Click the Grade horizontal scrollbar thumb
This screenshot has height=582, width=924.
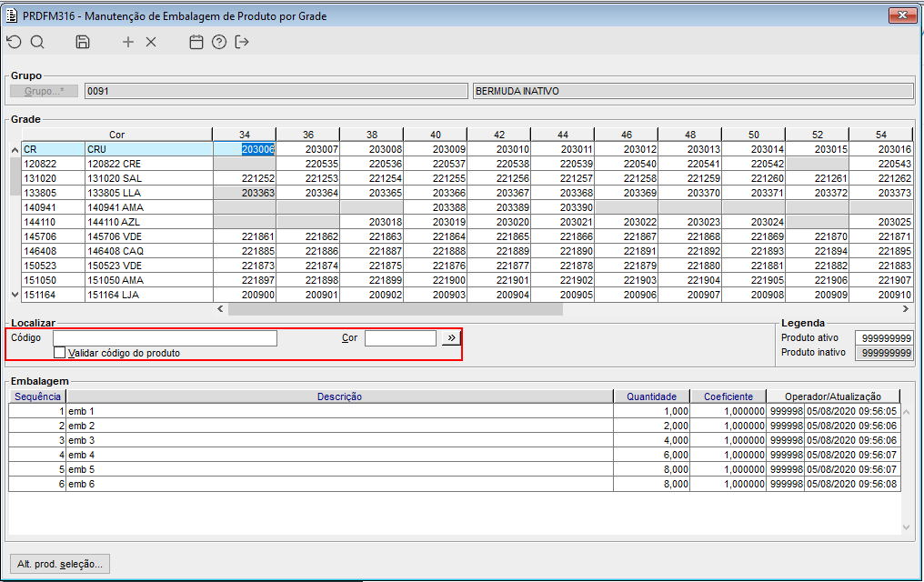click(396, 309)
